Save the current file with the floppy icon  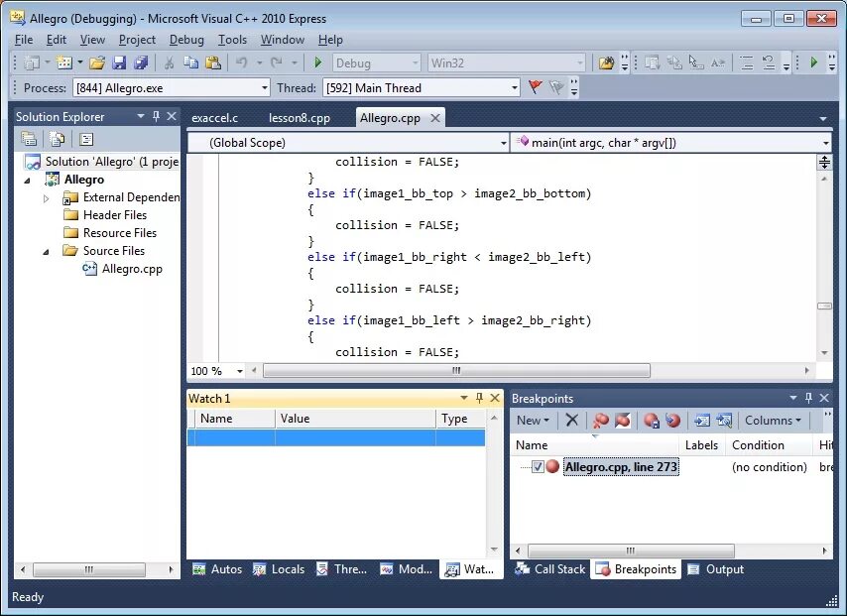click(x=119, y=63)
